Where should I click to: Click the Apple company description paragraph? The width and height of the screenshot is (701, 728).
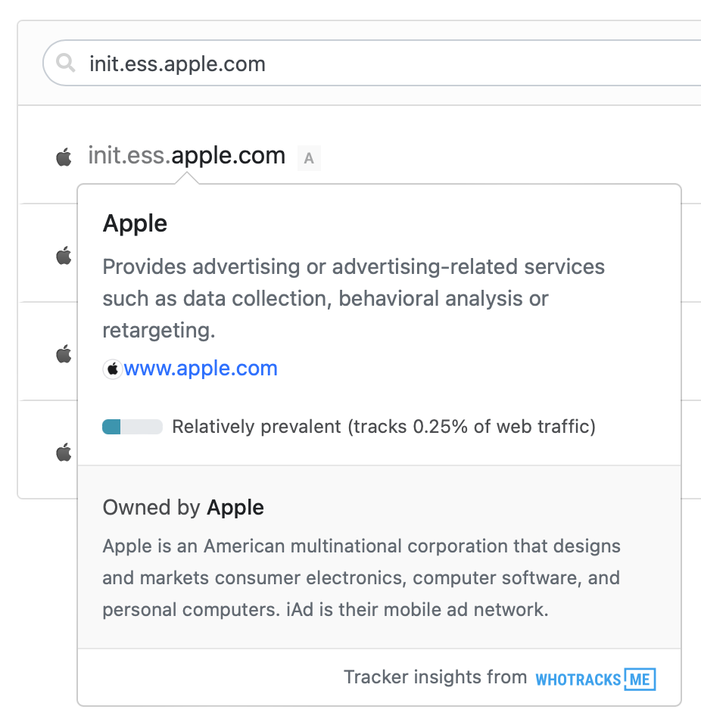click(361, 578)
